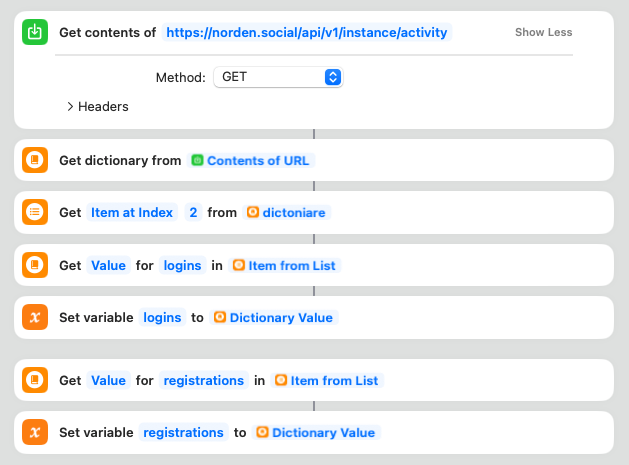Click the Get Value for registrations action icon

[x=35, y=380]
